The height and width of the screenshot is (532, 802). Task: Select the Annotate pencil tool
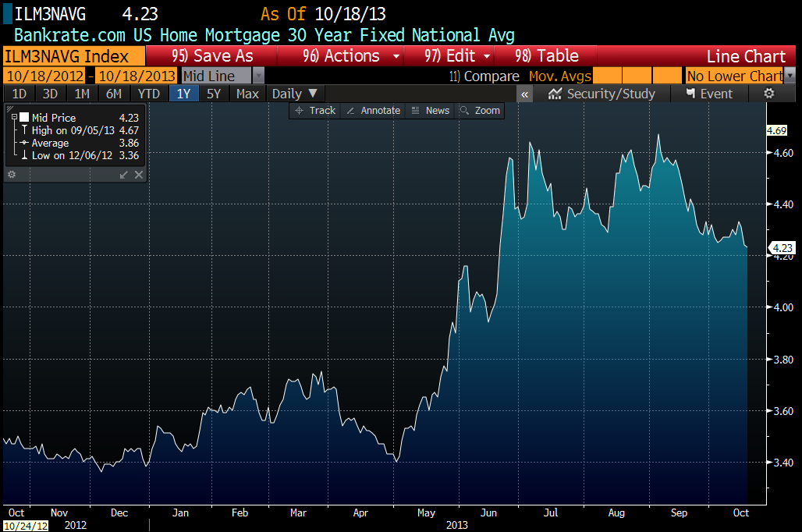(373, 111)
